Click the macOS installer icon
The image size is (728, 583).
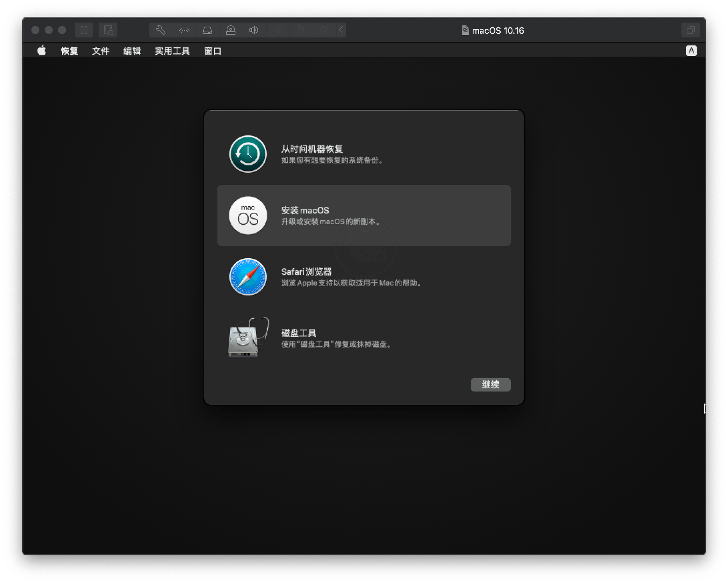[x=248, y=215]
